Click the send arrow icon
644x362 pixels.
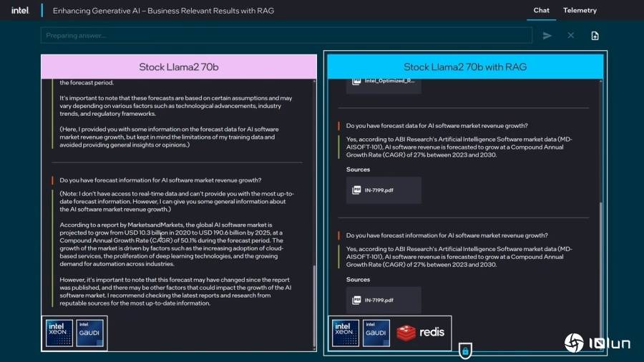tap(547, 36)
